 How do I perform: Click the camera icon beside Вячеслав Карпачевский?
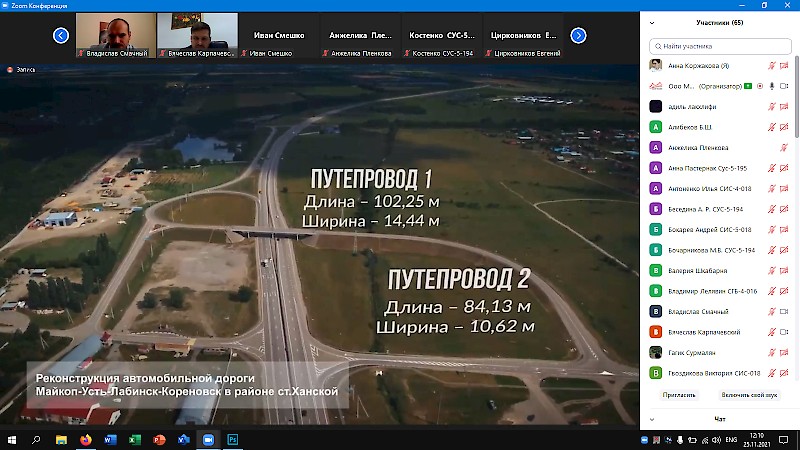tap(783, 331)
